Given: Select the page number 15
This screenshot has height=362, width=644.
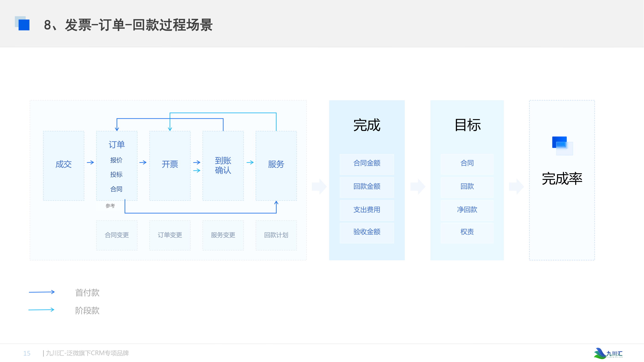Looking at the screenshot, I should (x=27, y=353).
